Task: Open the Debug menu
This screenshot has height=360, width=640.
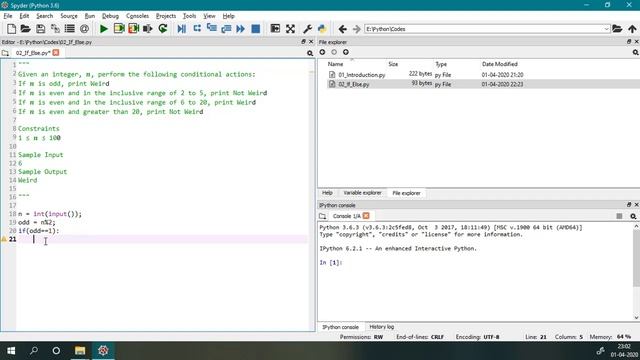Action: pyautogui.click(x=110, y=16)
